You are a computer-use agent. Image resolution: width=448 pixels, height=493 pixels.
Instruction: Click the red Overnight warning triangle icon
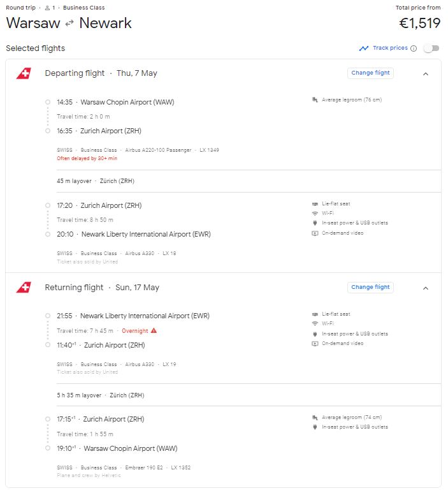154,331
